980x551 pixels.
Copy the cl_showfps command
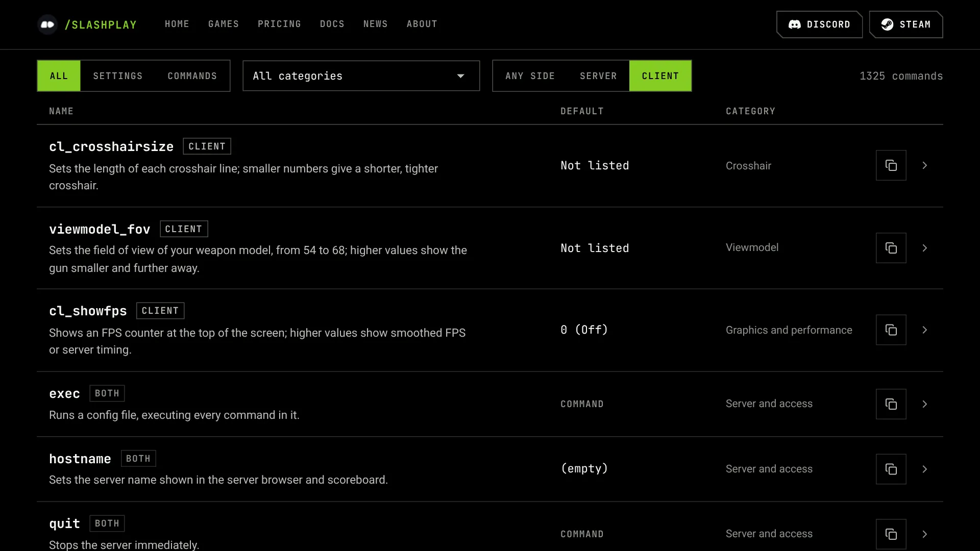[891, 330]
